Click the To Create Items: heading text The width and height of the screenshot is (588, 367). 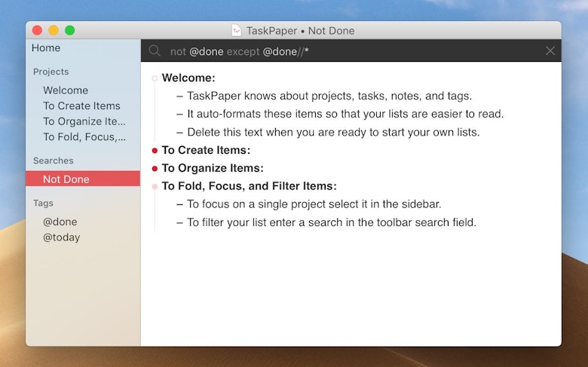206,150
